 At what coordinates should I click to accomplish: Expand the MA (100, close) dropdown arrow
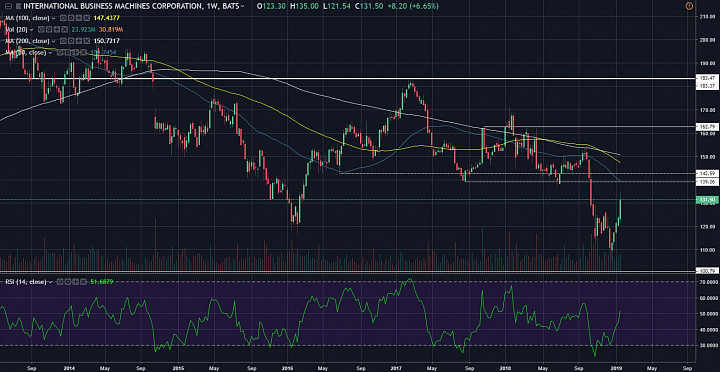pyautogui.click(x=53, y=18)
